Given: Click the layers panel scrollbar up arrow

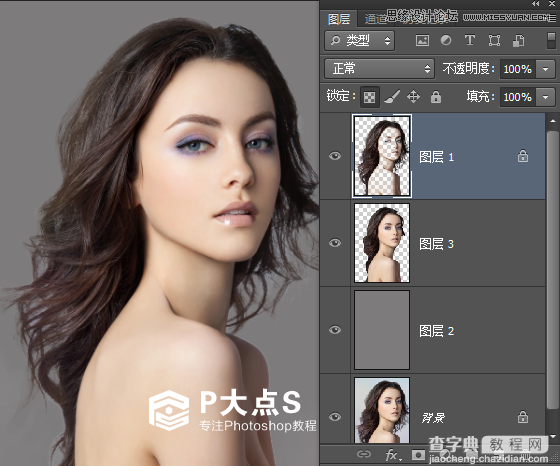Looking at the screenshot, I should 552,121.
